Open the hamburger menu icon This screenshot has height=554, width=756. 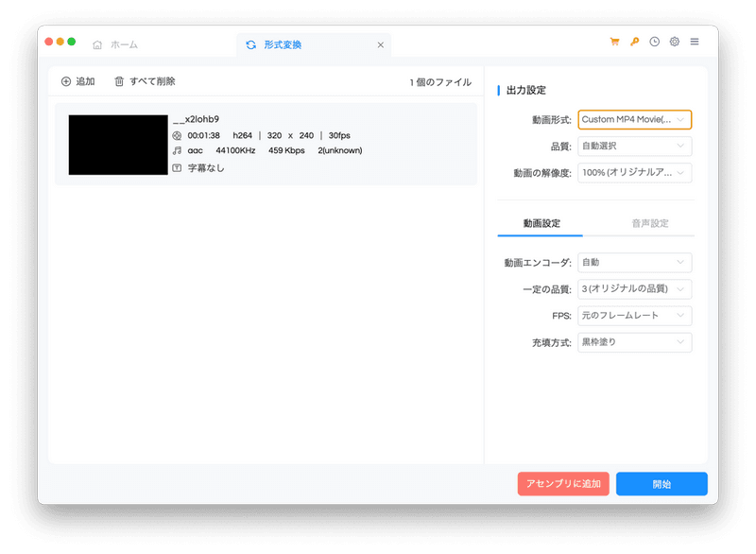click(x=695, y=42)
